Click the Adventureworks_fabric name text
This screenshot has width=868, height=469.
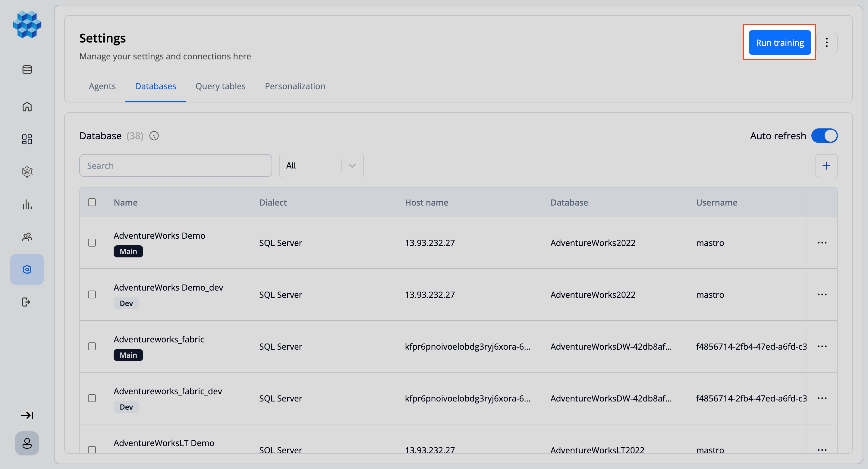coord(159,339)
